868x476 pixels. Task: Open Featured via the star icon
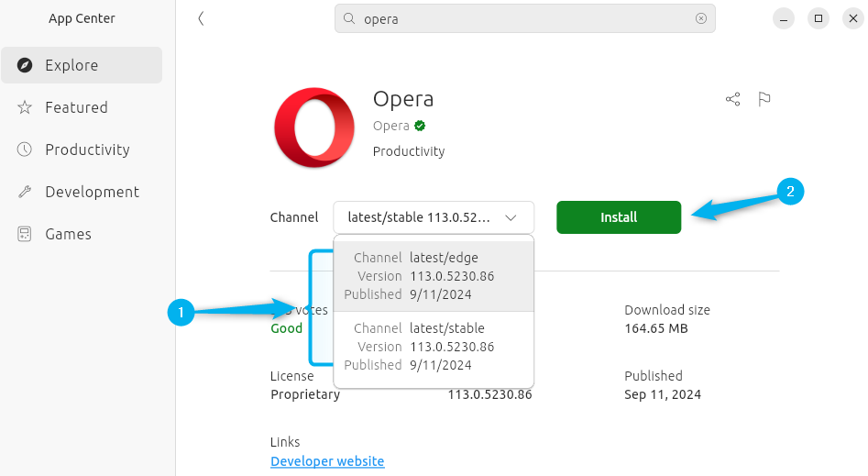26,107
